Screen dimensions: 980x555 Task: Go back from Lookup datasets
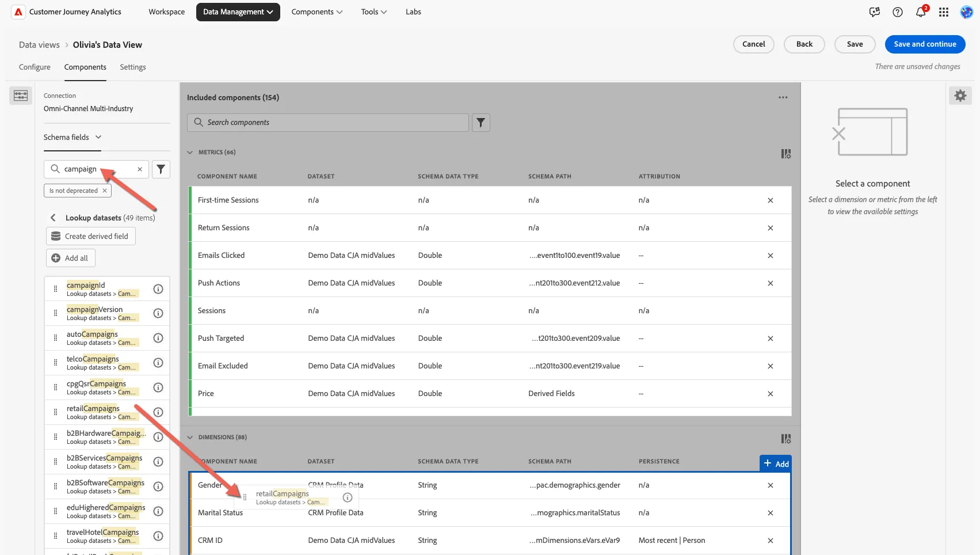(x=53, y=218)
